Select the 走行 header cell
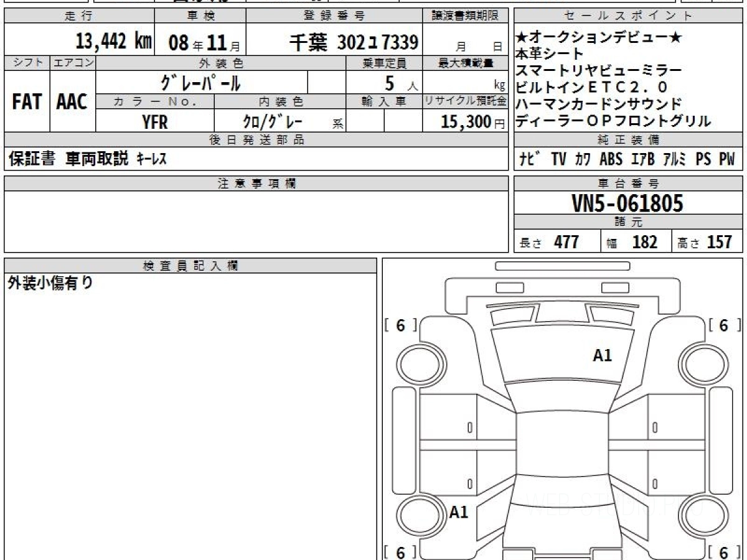 point(78,16)
